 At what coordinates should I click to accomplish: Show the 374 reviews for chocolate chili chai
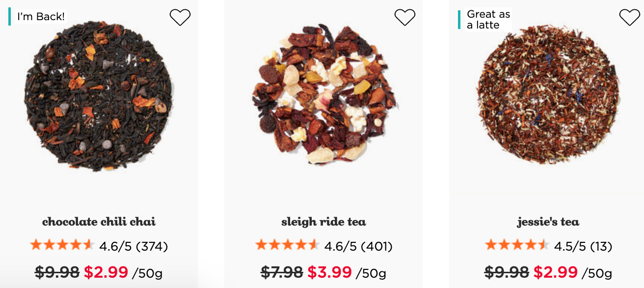(x=152, y=246)
